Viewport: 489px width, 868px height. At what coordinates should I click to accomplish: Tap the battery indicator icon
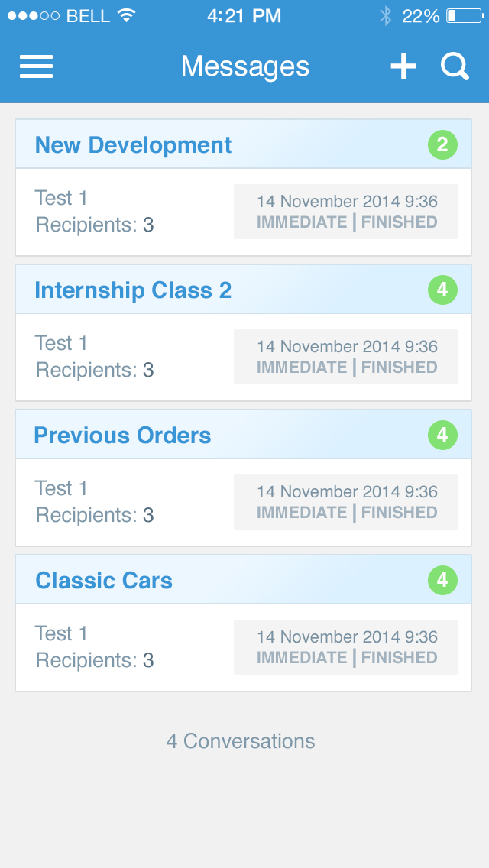pos(462,16)
